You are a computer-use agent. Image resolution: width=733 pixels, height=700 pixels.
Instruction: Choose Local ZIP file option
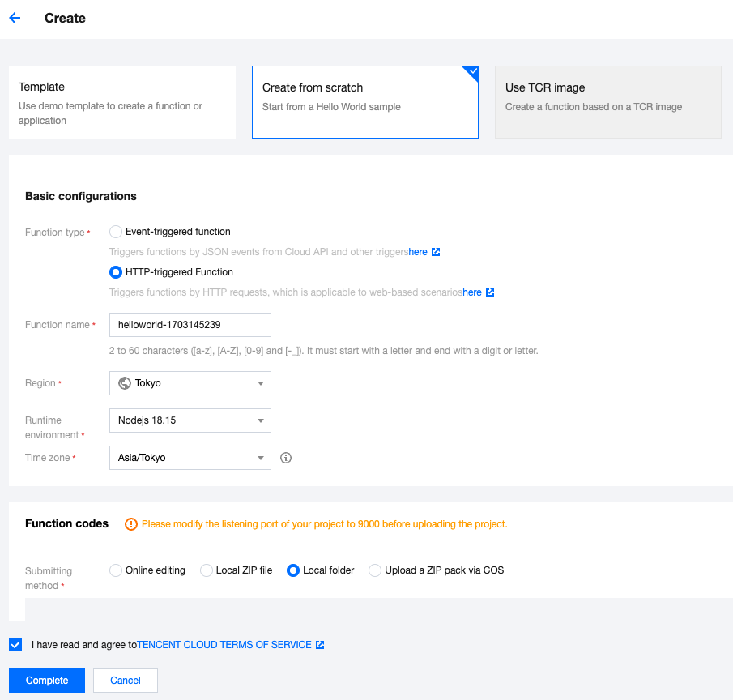[207, 570]
